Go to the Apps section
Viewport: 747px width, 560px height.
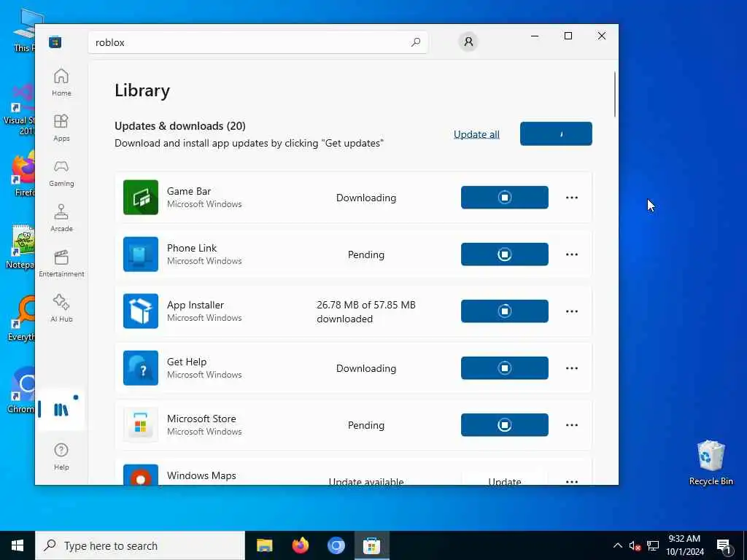pyautogui.click(x=61, y=128)
